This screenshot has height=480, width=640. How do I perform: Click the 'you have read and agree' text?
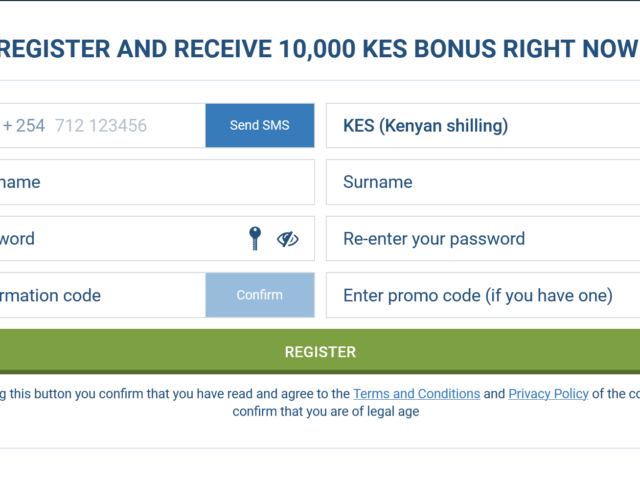click(236, 393)
